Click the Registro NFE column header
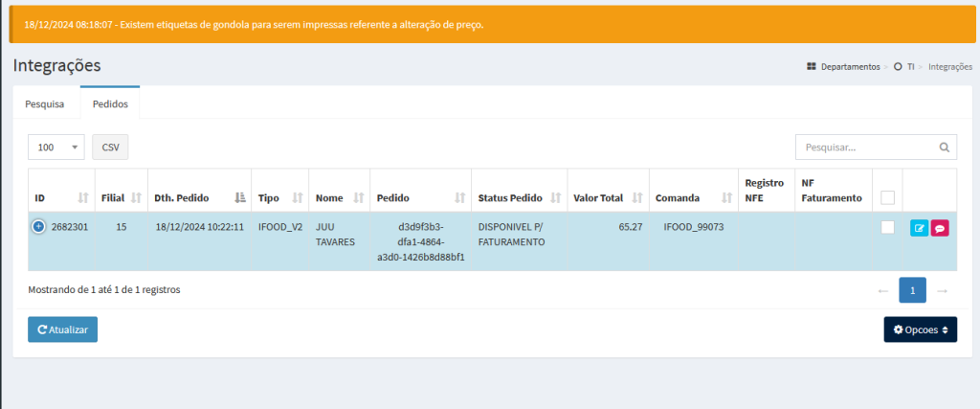This screenshot has height=409, width=980. click(x=767, y=190)
